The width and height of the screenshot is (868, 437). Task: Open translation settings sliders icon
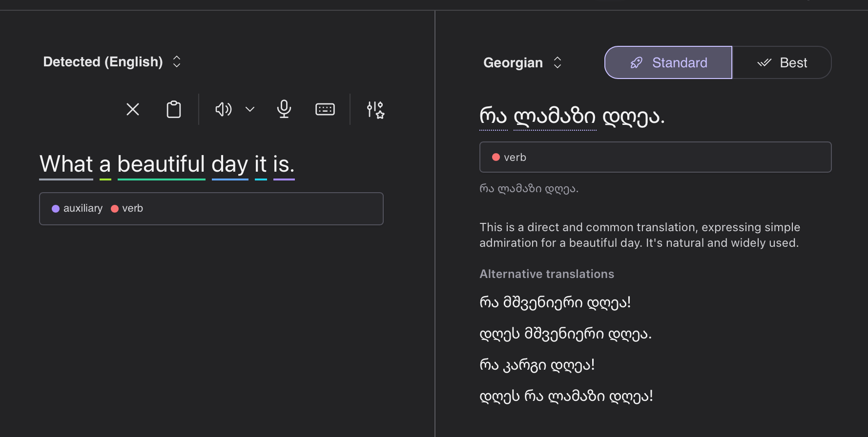pyautogui.click(x=375, y=110)
